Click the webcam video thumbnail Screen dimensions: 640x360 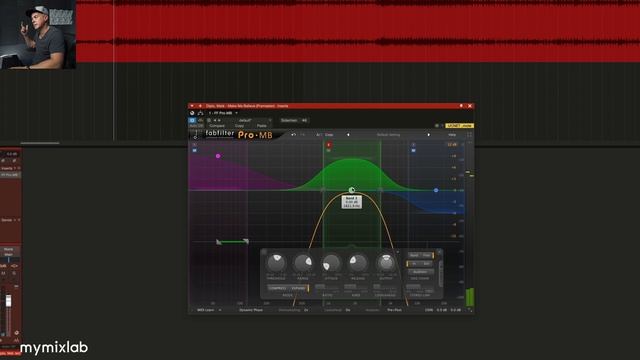click(x=38, y=34)
